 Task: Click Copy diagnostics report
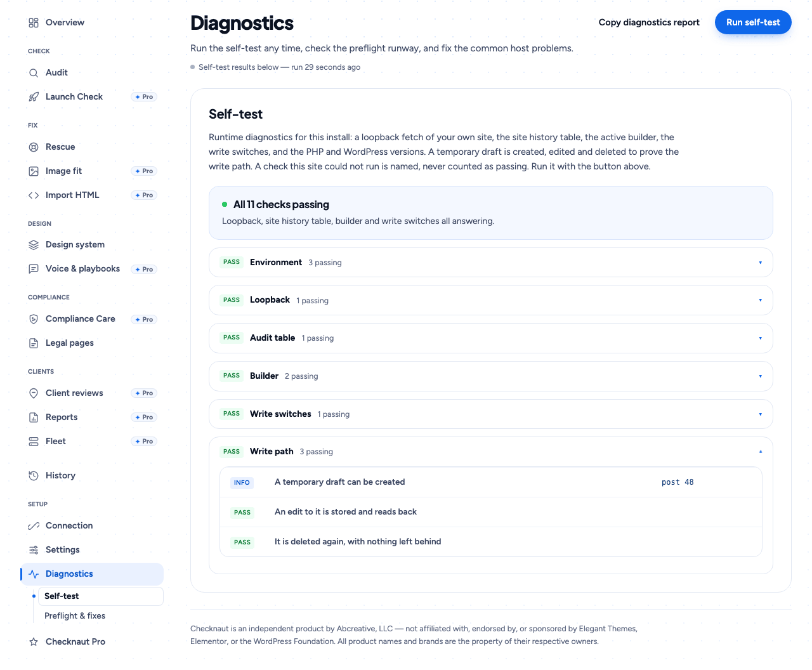[x=649, y=22]
